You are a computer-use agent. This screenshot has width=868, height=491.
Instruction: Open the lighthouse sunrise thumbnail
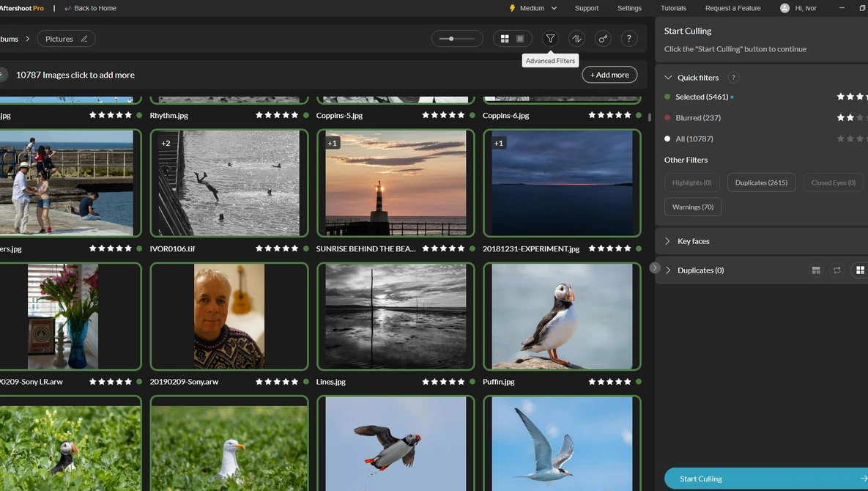(396, 182)
